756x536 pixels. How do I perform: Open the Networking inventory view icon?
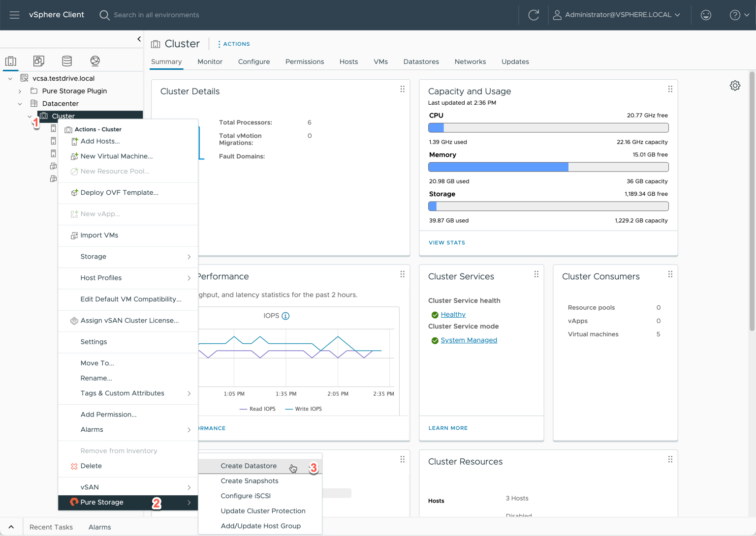[x=95, y=61]
